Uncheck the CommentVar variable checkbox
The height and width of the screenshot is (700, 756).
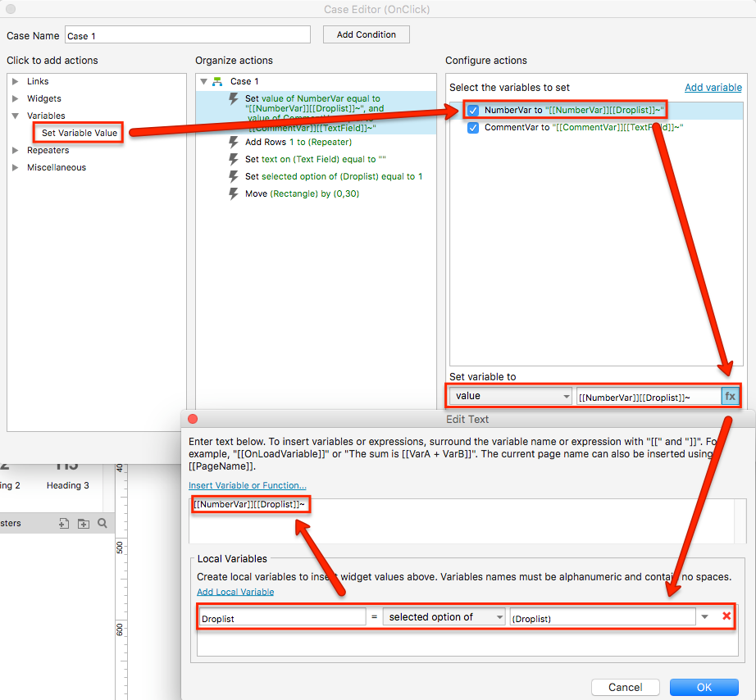(x=473, y=128)
